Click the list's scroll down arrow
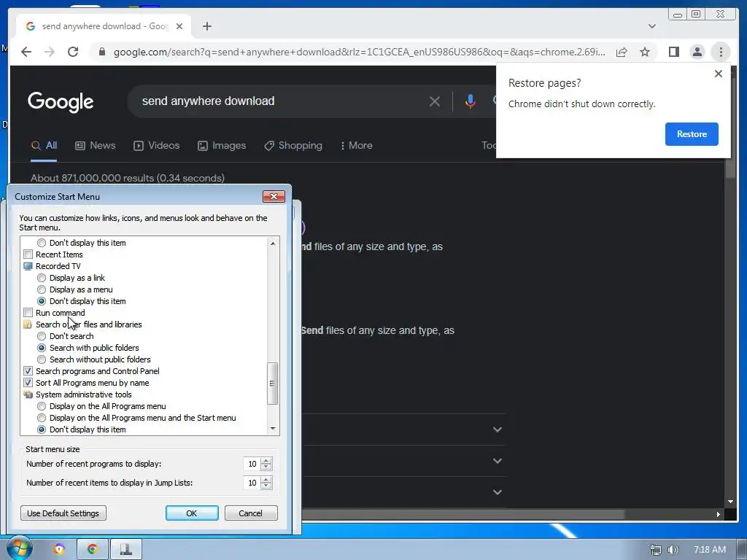Screen dimensions: 747x560 [273, 429]
